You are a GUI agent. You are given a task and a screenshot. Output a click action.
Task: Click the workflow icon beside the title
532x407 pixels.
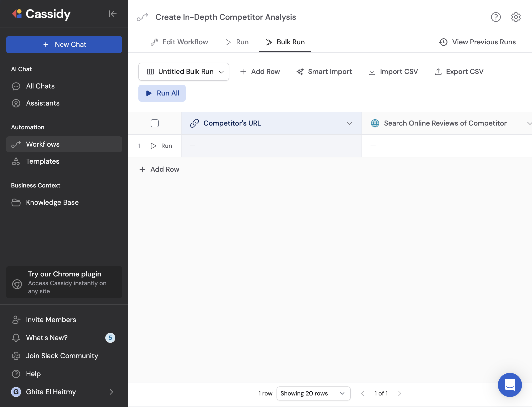pyautogui.click(x=142, y=17)
